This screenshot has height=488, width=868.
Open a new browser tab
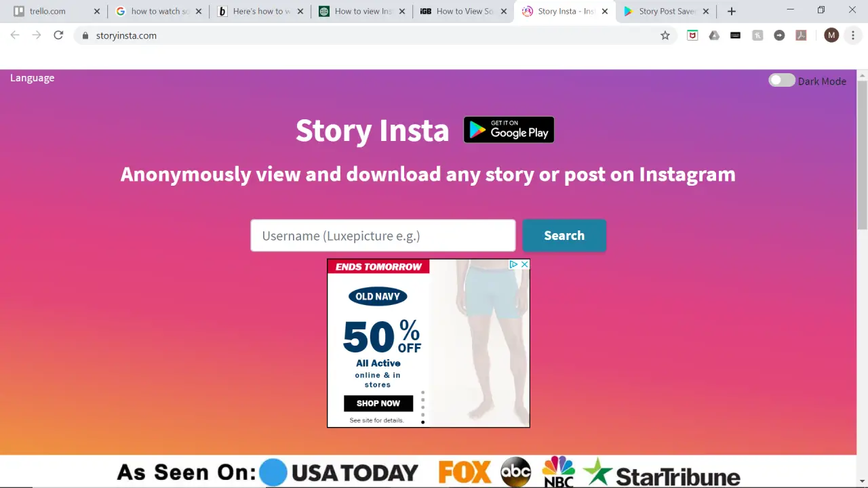pos(731,11)
